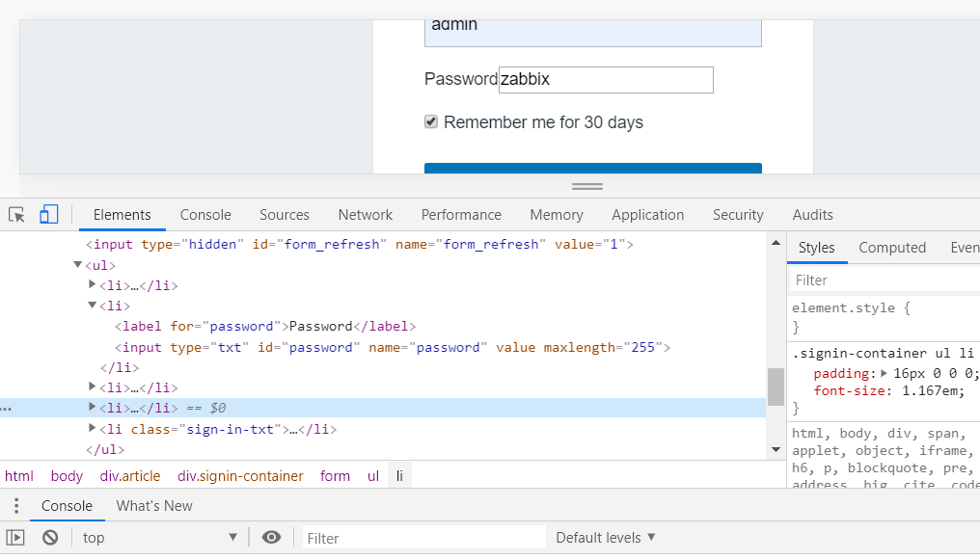Show the console sidebar icon
The image size is (980, 560).
(x=15, y=538)
